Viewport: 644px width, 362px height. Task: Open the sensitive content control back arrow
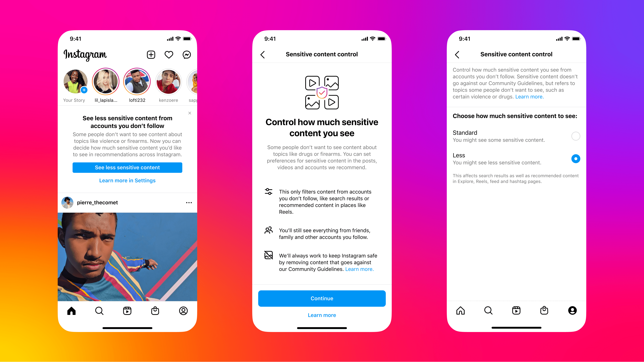(x=263, y=54)
